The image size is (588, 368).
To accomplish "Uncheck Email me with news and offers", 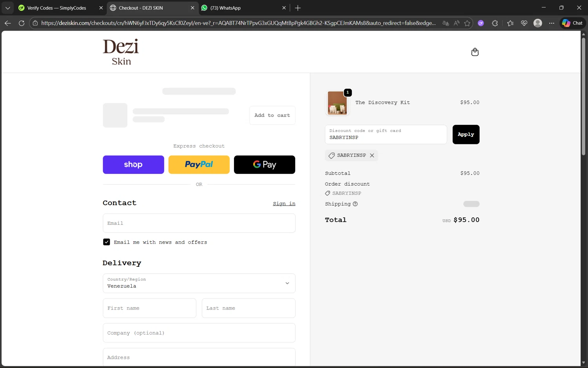I will coord(107,242).
